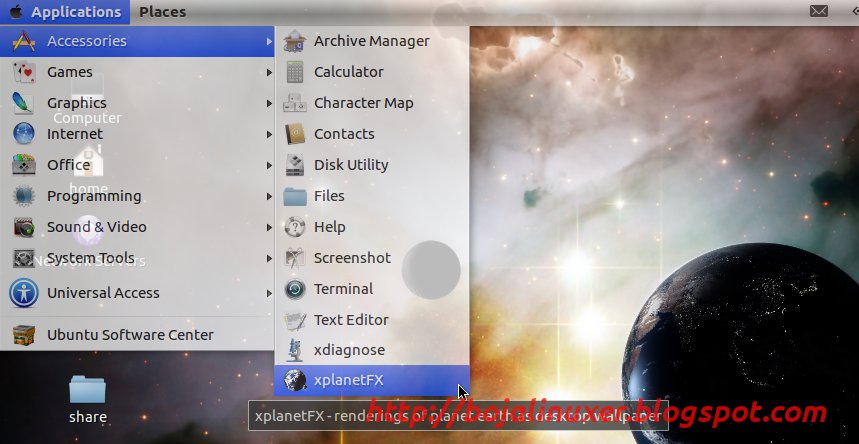Viewport: 859px width, 444px height.
Task: Click the Accessories category icon
Action: pos(24,41)
